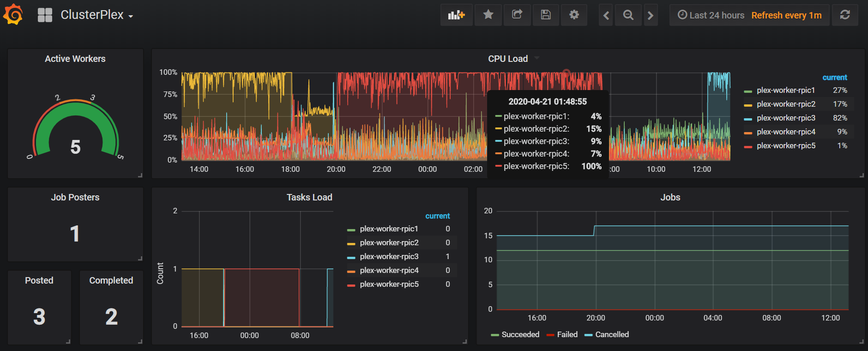Change color of Cancelled series swatch

pyautogui.click(x=588, y=335)
